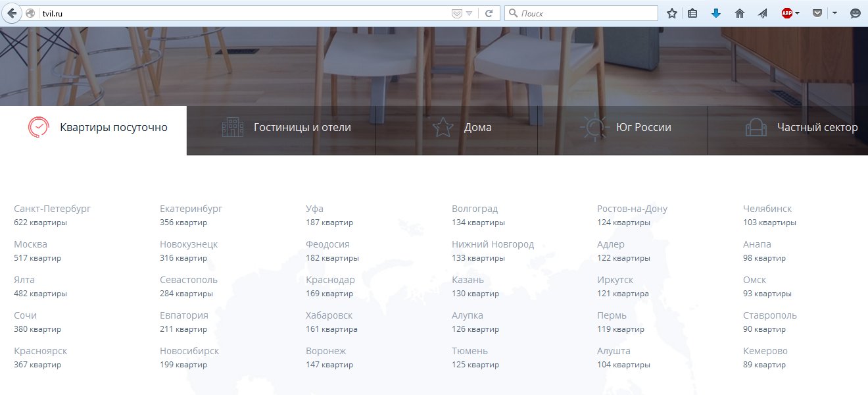Click the Adblock Plus ABP icon

786,13
